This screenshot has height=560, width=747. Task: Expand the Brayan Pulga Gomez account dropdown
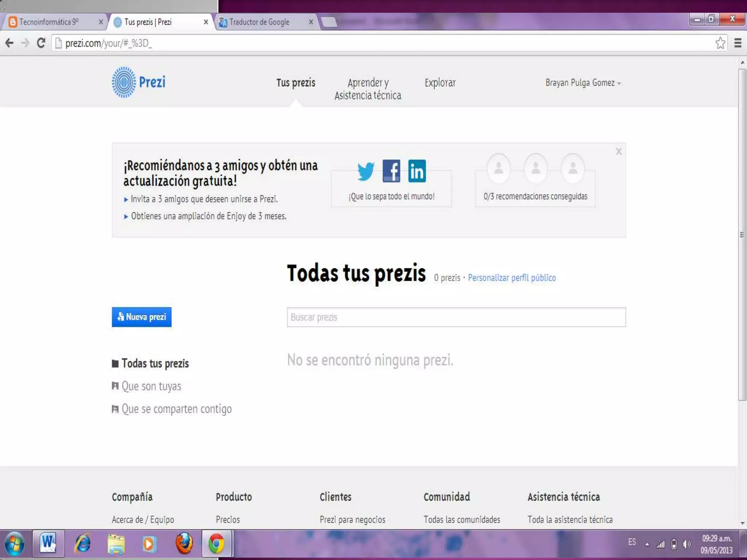583,83
